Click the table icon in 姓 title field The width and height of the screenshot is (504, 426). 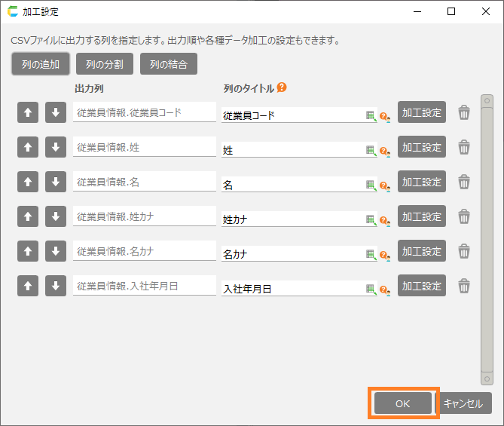(x=370, y=151)
